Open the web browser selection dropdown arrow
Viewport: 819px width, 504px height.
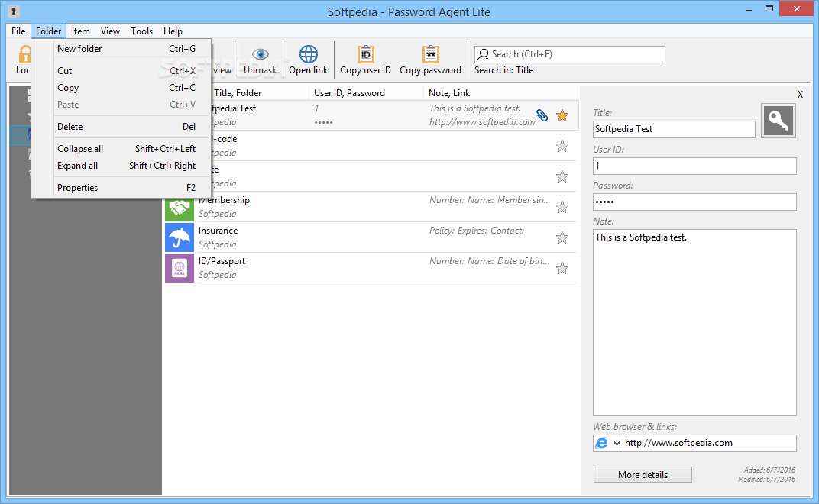(617, 444)
